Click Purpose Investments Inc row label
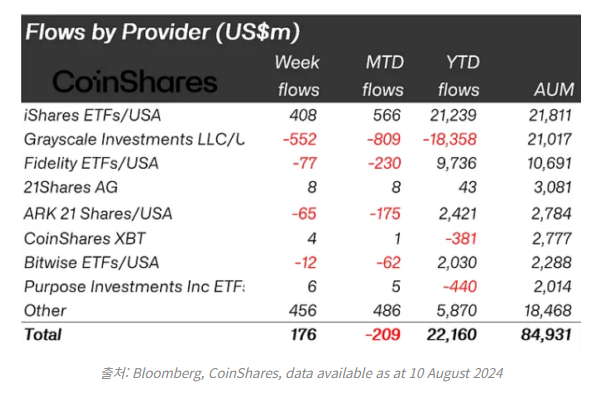The height and width of the screenshot is (393, 596). click(134, 286)
